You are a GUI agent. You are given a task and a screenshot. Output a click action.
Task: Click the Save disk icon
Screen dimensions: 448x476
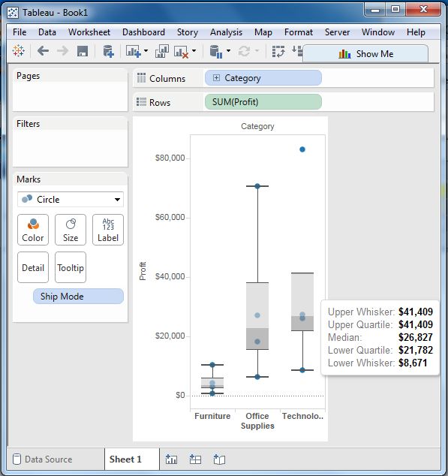(x=83, y=51)
